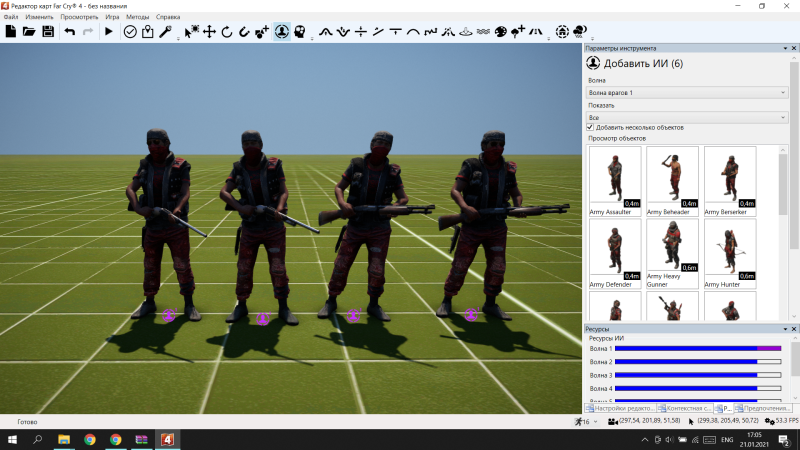Open the weather cloud tool
The image size is (800, 450).
click(x=580, y=32)
